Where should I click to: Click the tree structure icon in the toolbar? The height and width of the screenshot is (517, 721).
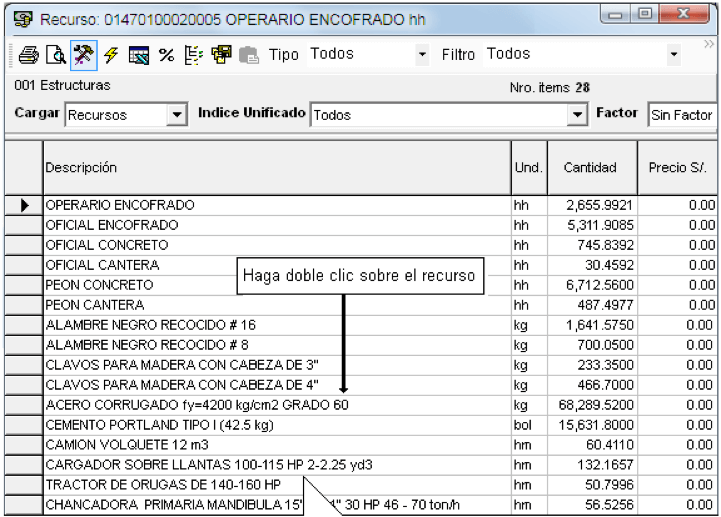click(x=194, y=55)
